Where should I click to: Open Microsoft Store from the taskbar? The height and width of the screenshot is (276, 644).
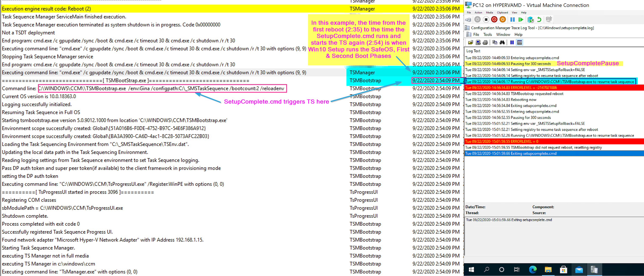point(564,269)
